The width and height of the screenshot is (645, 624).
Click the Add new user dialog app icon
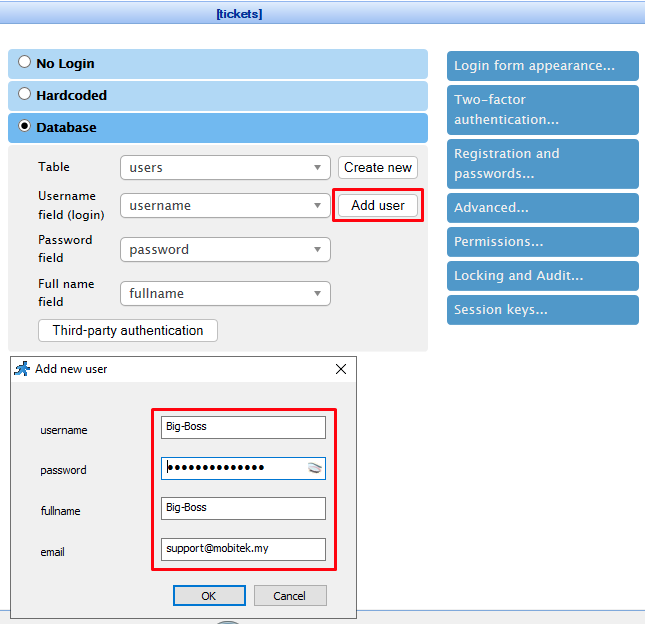coord(22,369)
